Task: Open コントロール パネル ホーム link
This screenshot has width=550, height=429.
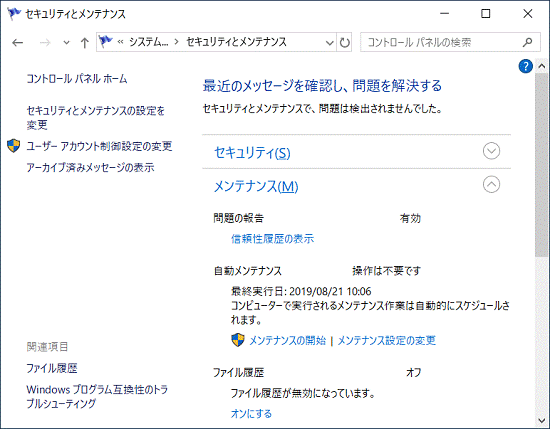Action: pyautogui.click(x=77, y=79)
